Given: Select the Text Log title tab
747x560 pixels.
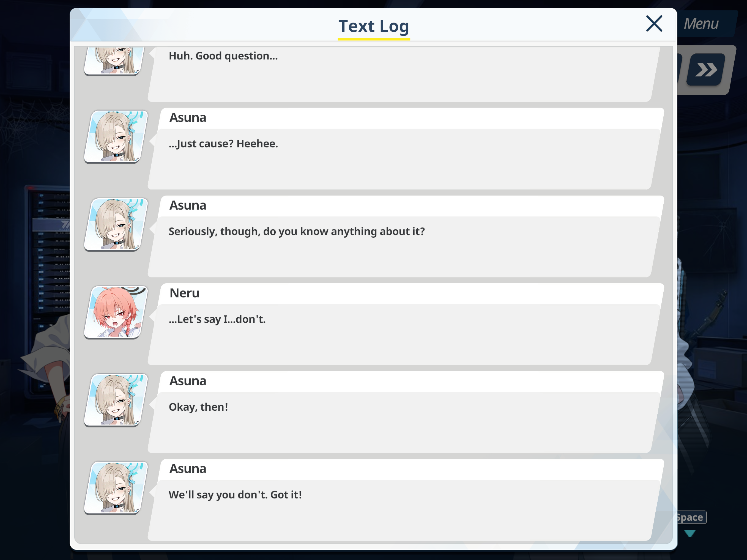Looking at the screenshot, I should (374, 27).
